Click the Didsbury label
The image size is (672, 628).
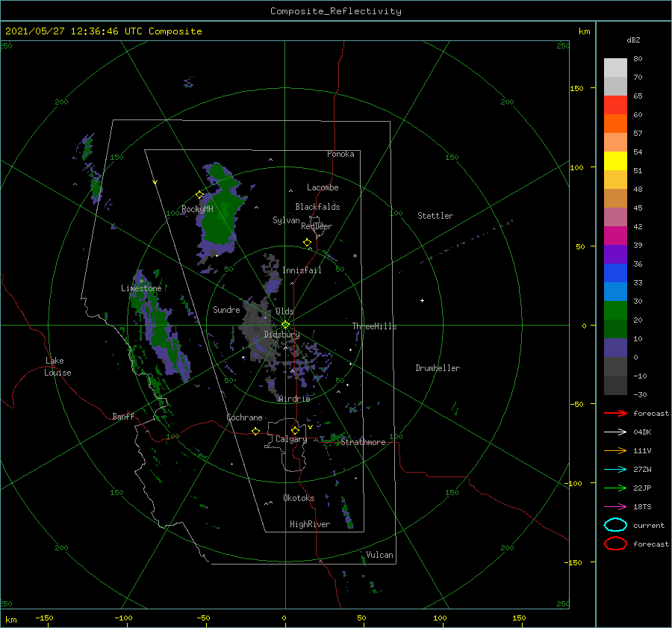tap(281, 335)
